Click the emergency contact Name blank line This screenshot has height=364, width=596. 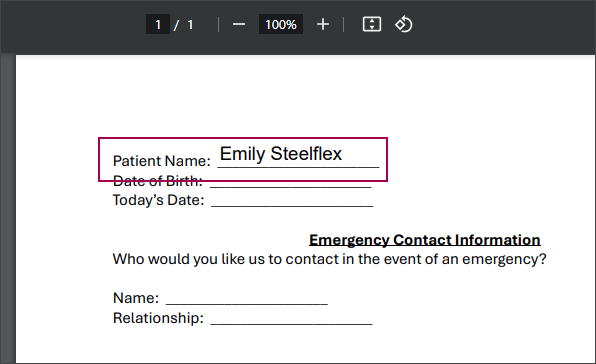247,301
